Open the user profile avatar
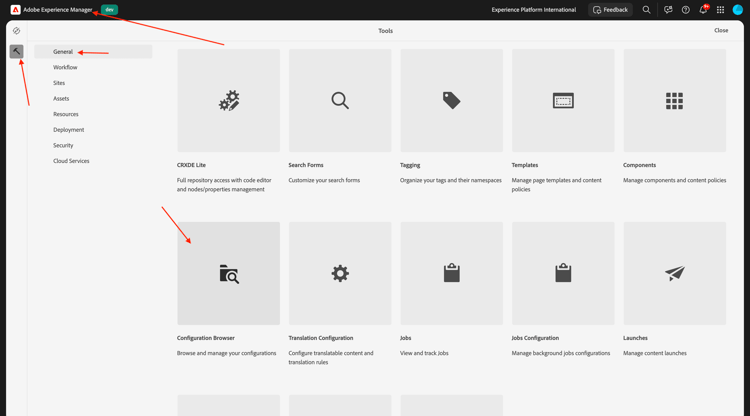The height and width of the screenshot is (416, 750). (x=738, y=10)
